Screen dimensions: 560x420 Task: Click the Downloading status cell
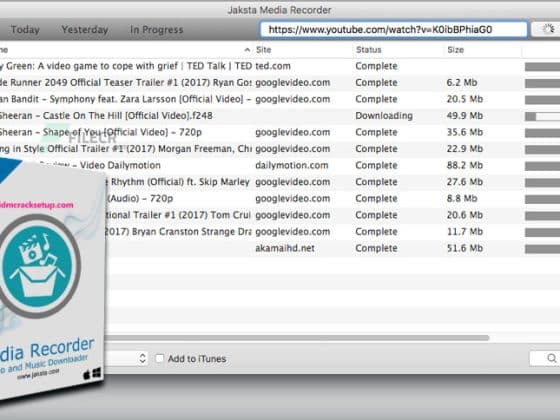click(384, 116)
